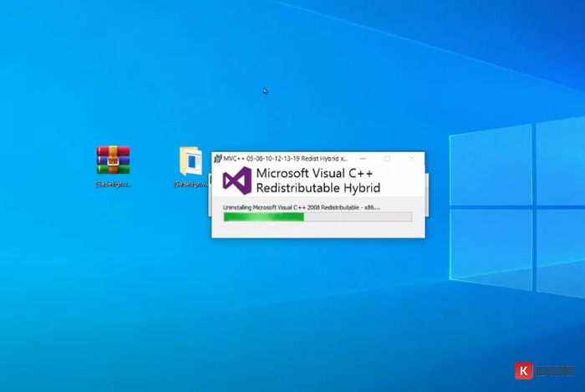This screenshot has height=392, width=585.
Task: Click the installer's small title bar icon
Action: click(x=217, y=158)
